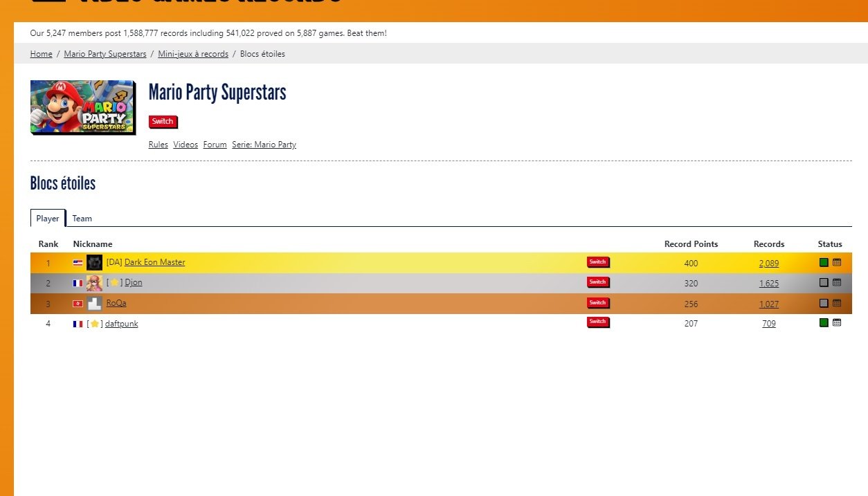Click the Switch badge in Dark Eon Master's row
The height and width of the screenshot is (496, 868).
598,262
